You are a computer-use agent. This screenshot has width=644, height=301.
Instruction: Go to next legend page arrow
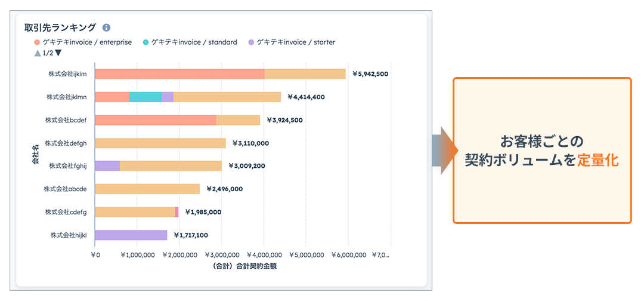click(x=58, y=53)
